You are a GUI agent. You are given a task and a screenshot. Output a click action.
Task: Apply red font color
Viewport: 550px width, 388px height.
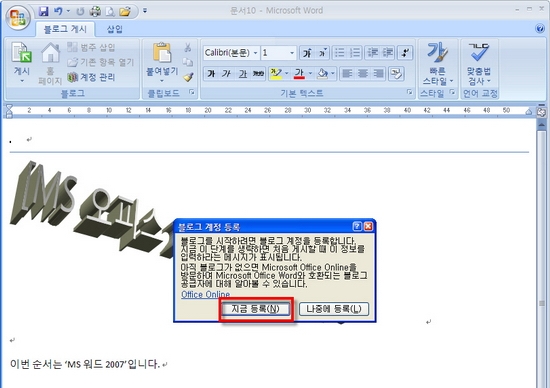[299, 74]
